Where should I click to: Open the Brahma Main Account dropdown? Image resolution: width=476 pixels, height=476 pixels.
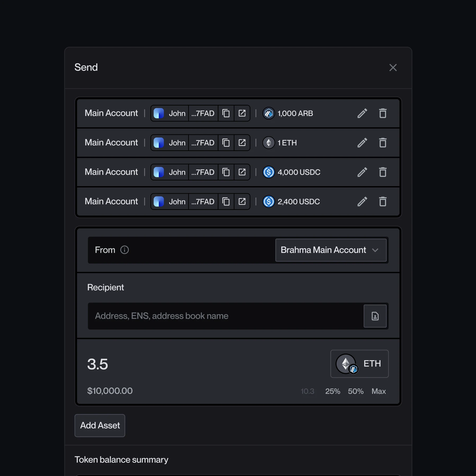pos(331,250)
